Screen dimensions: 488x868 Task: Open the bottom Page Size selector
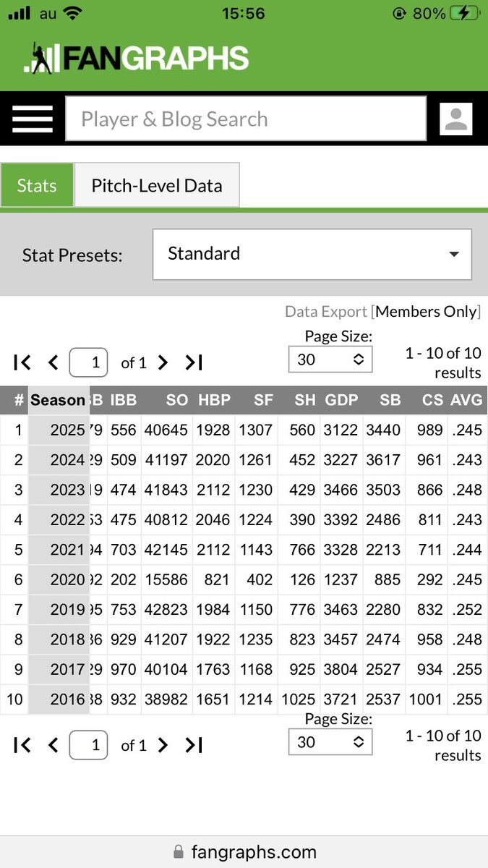[330, 742]
